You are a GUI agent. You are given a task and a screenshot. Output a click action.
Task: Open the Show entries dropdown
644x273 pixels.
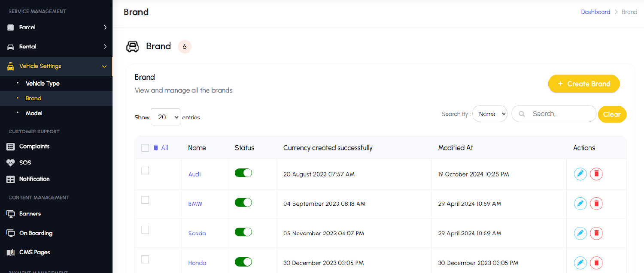click(x=166, y=117)
